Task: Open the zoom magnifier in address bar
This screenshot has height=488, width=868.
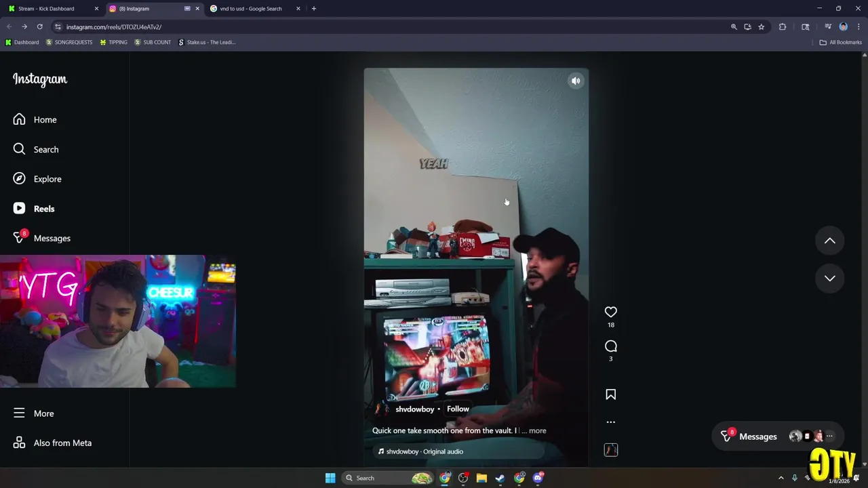Action: tap(734, 27)
